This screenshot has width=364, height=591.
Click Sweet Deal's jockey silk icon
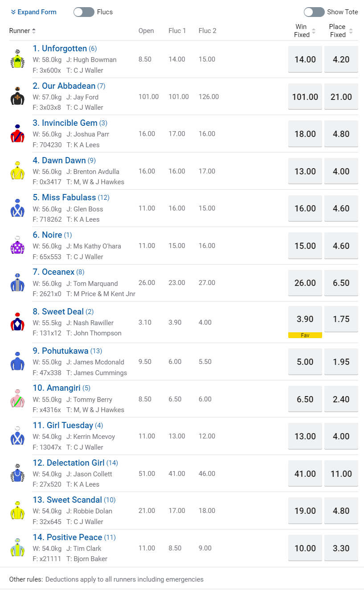17,322
